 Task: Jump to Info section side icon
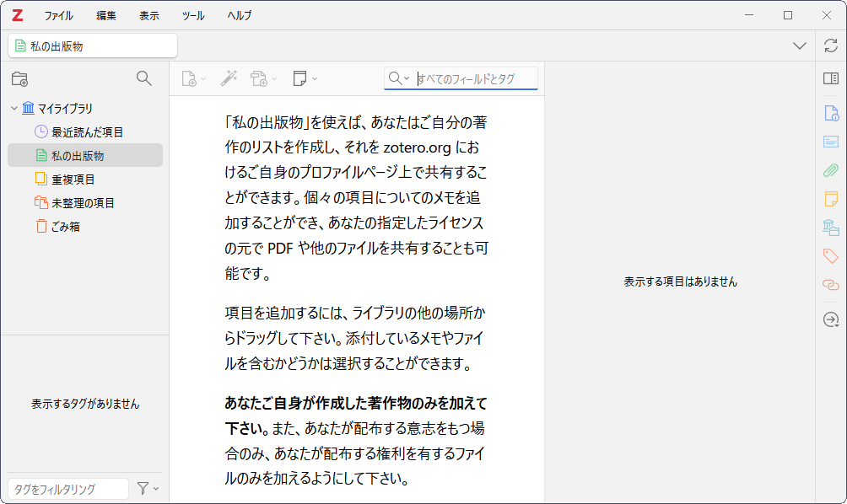831,113
